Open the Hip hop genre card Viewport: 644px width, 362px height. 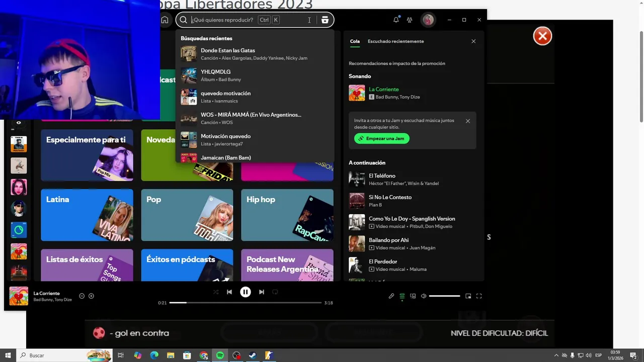(x=287, y=215)
